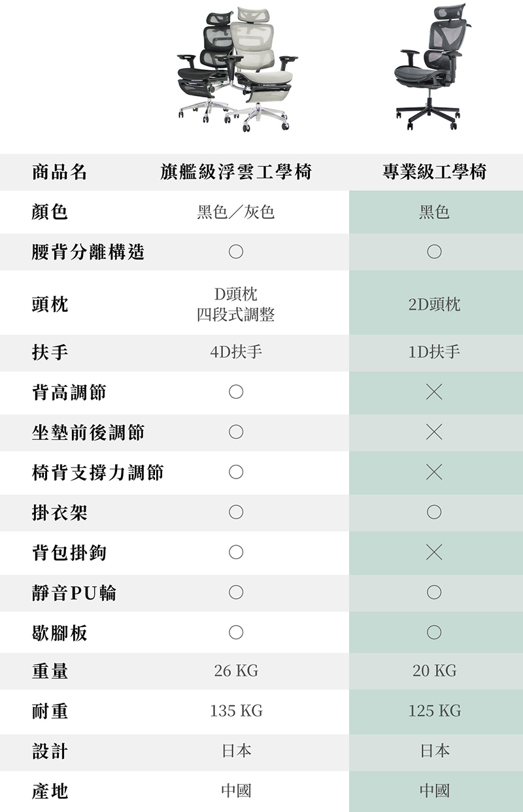Click the 2D頭枕 value

(x=434, y=304)
